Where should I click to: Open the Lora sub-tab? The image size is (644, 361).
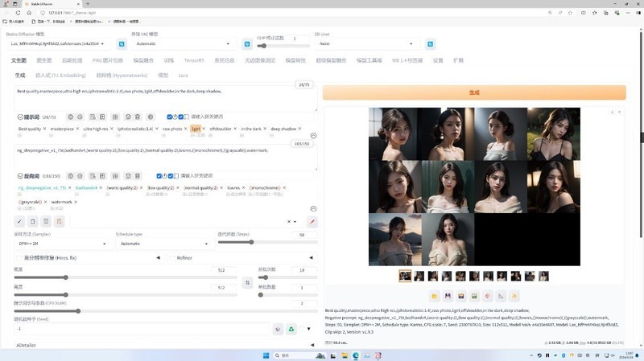(x=183, y=75)
